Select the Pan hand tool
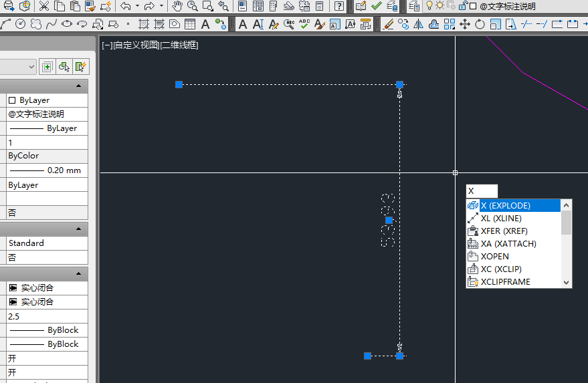 177,6
